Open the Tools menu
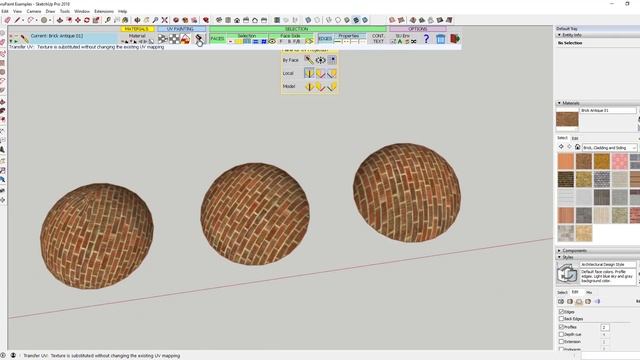Screen dimensions: 640x360 pyautogui.click(x=65, y=11)
